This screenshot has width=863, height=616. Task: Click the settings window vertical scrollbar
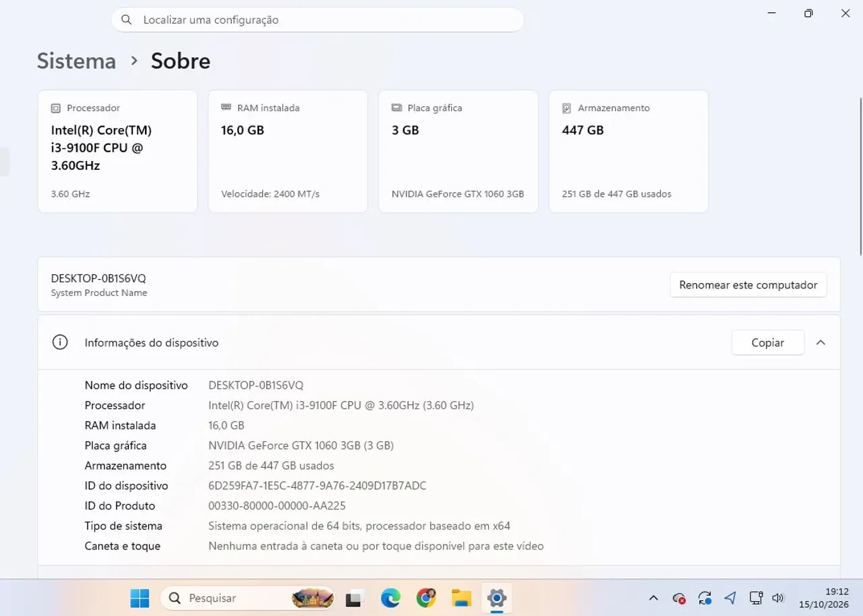(x=860, y=177)
